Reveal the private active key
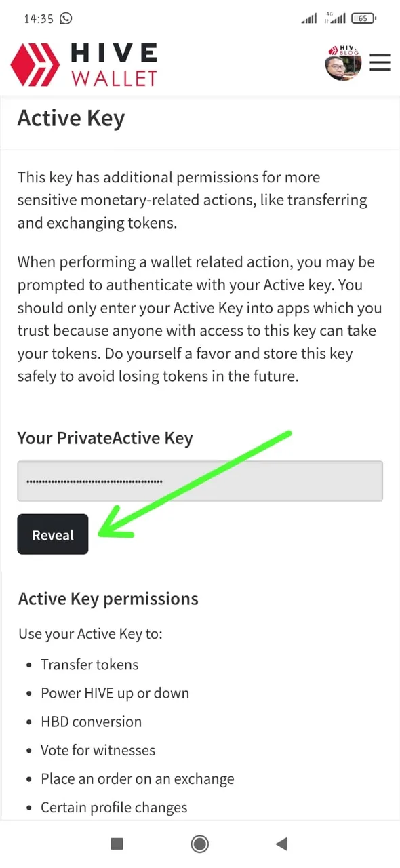 [x=53, y=534]
